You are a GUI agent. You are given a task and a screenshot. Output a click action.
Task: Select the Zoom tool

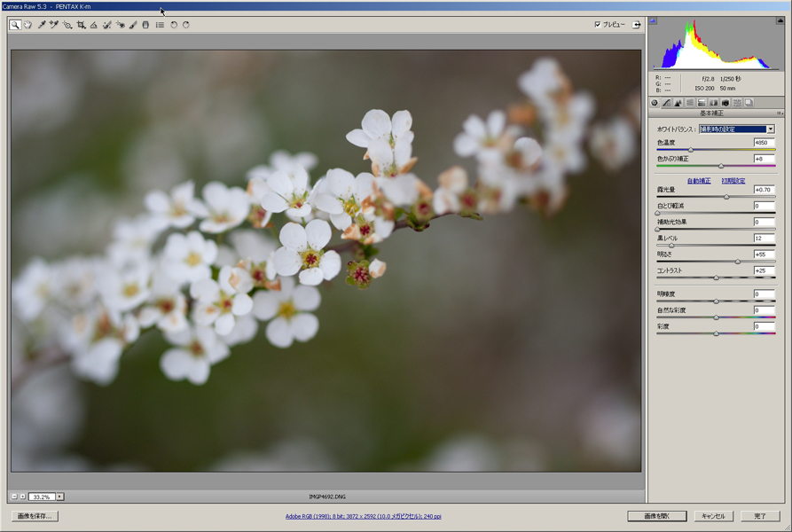[14, 25]
